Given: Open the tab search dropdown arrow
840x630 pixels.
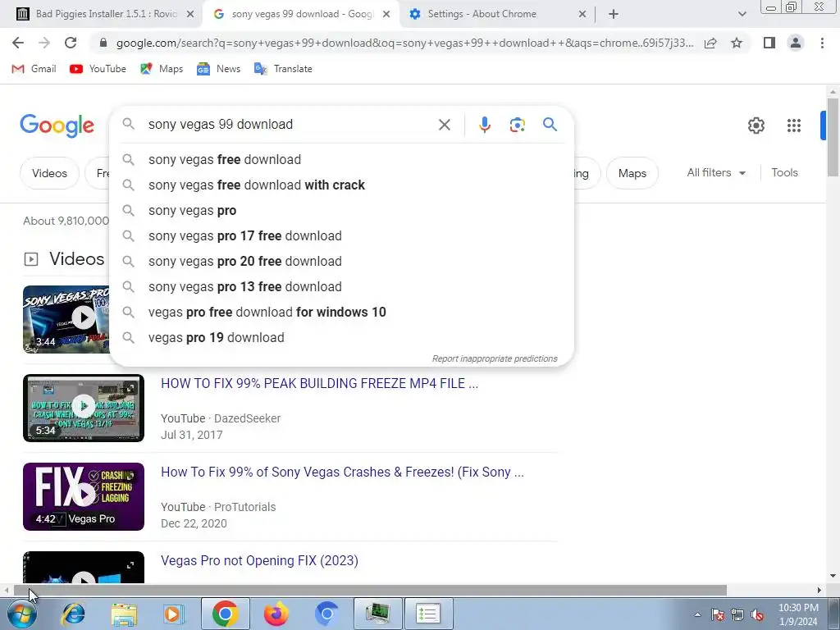Looking at the screenshot, I should coord(742,15).
